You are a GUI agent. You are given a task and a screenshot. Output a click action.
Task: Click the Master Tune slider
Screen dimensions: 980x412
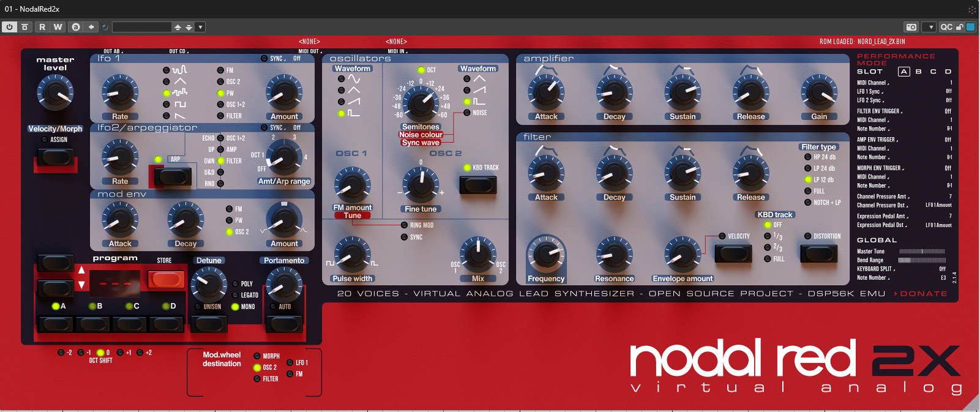(x=922, y=252)
